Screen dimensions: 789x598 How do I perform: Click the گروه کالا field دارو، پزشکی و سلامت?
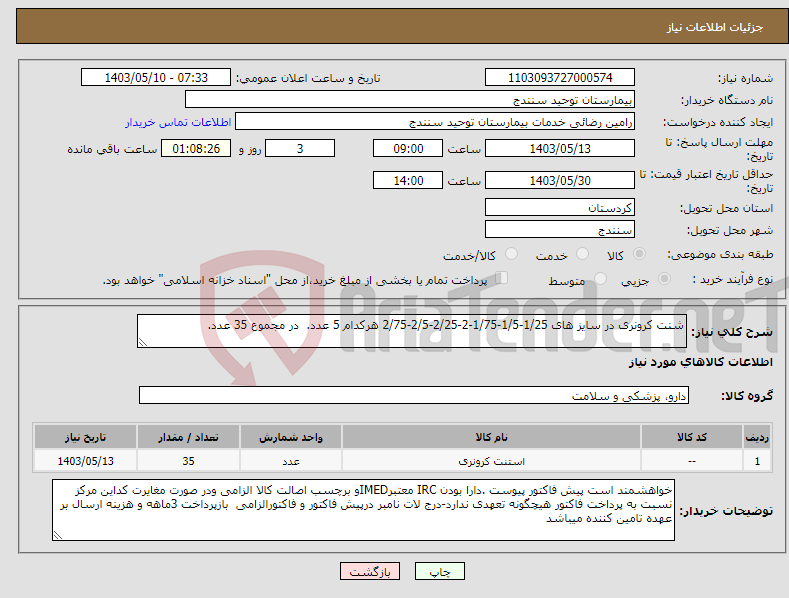click(414, 395)
